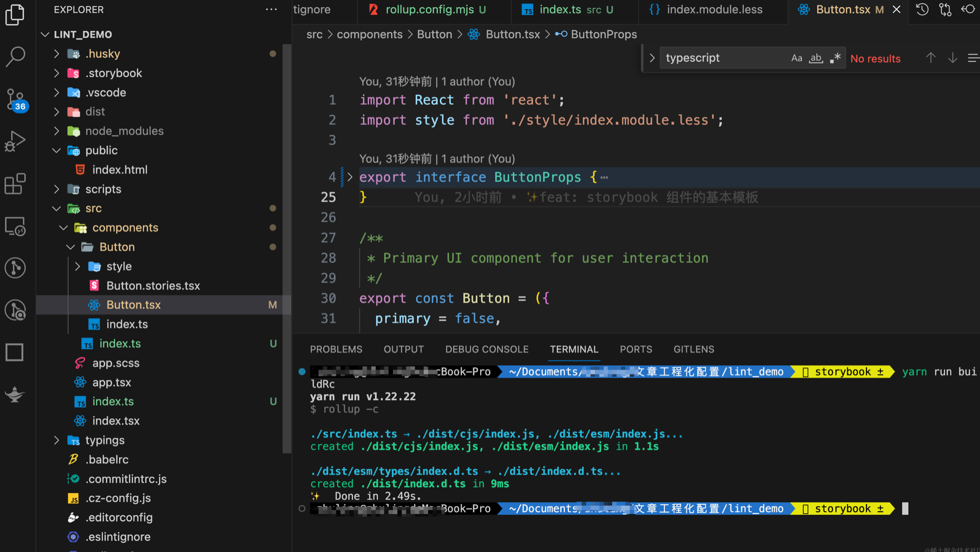The width and height of the screenshot is (980, 552).
Task: Click 'ButtonProps' breadcrumb symbol
Action: [604, 35]
